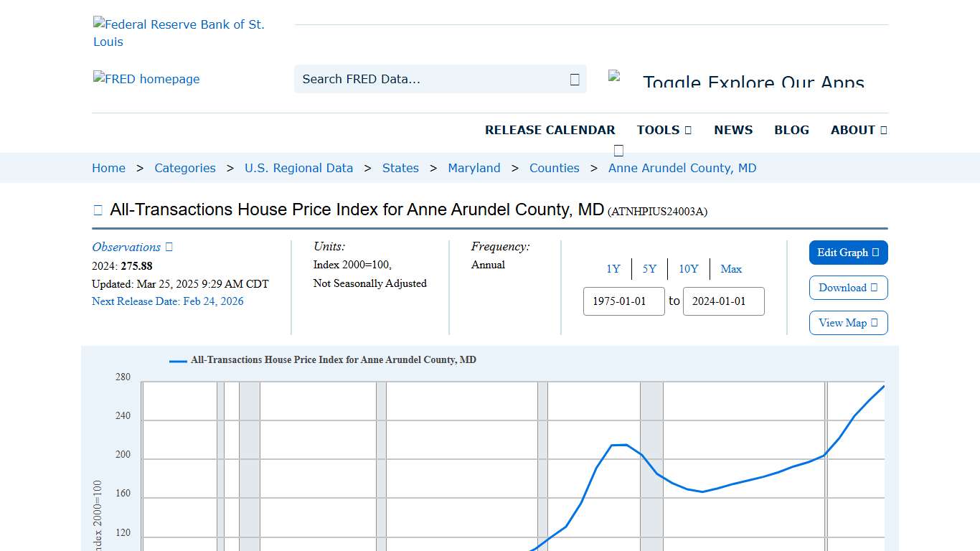
Task: Switch to the Max date range
Action: (x=731, y=269)
